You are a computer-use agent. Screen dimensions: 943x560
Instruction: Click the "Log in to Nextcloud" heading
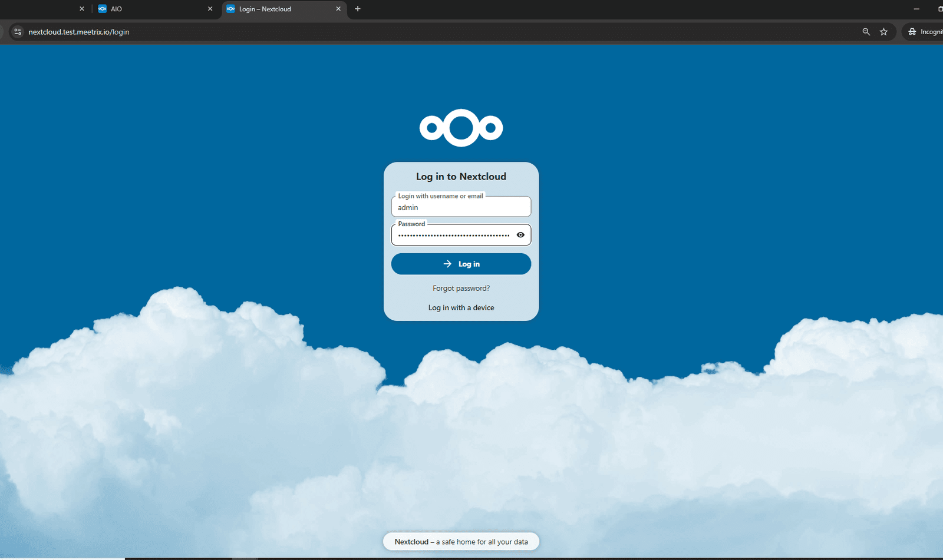pos(461,177)
